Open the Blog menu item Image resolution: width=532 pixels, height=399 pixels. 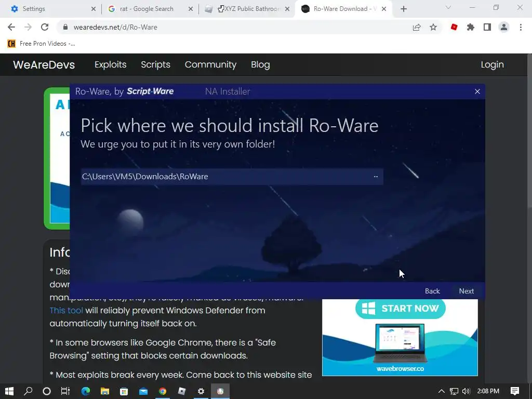(x=260, y=64)
